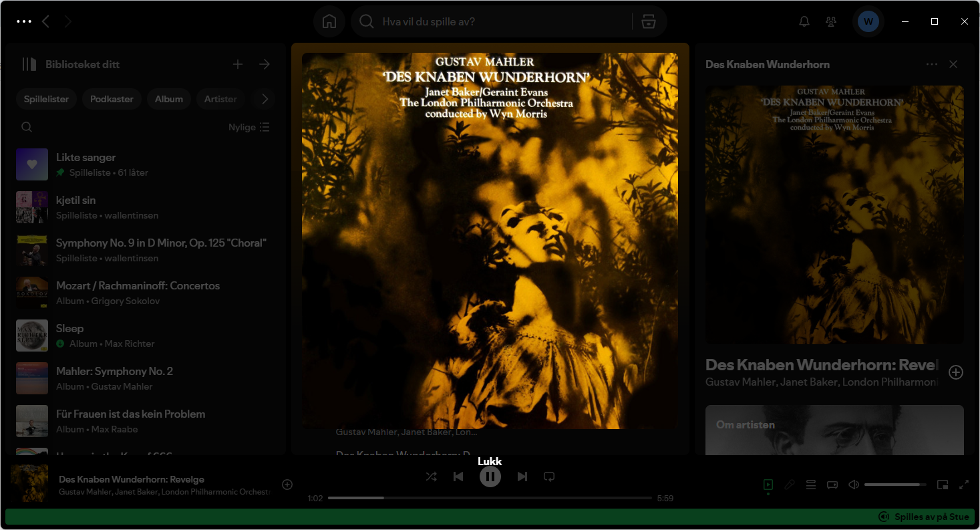This screenshot has height=530, width=980.
Task: Toggle shuffle playback
Action: click(432, 477)
